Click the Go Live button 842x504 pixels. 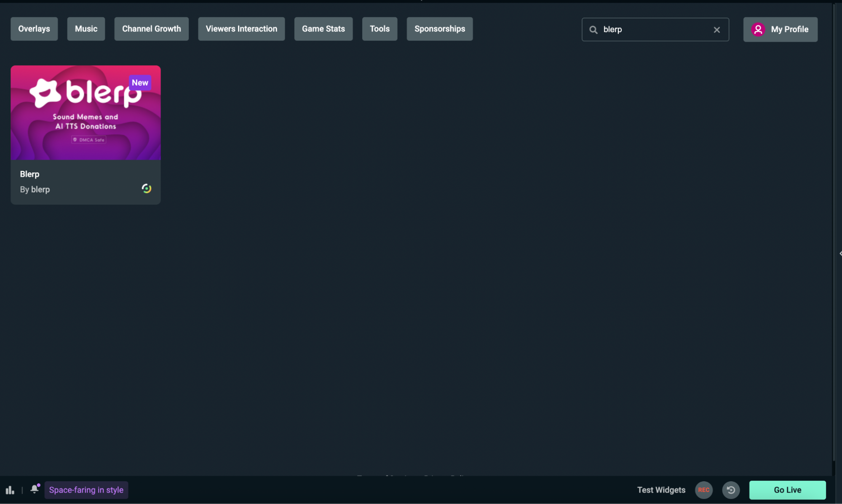787,490
